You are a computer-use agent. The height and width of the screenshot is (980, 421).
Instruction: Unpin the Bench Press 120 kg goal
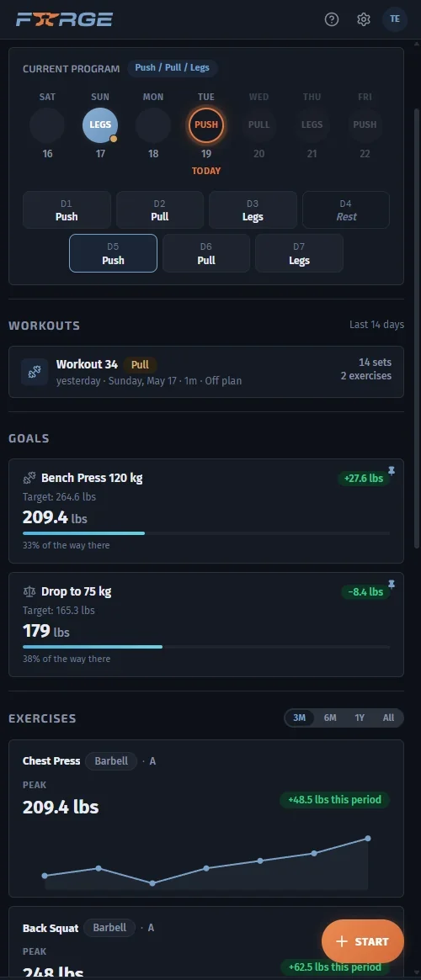392,470
